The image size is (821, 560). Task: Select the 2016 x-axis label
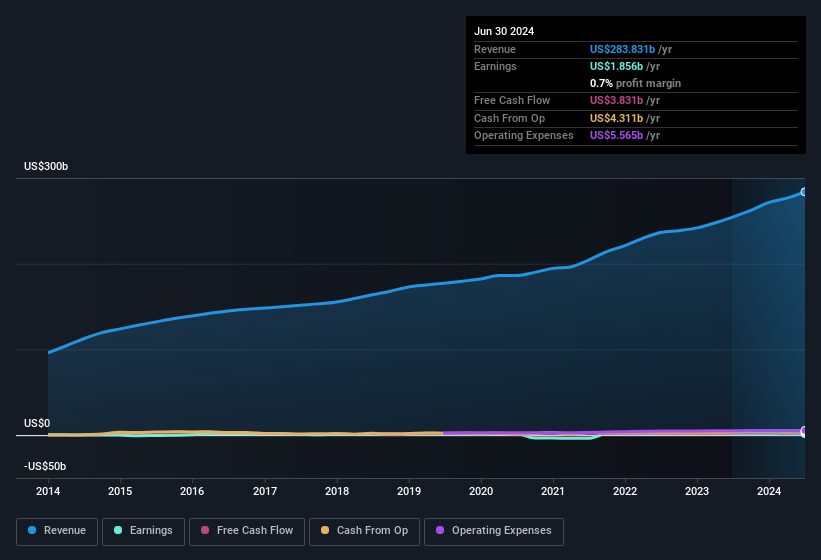click(192, 491)
